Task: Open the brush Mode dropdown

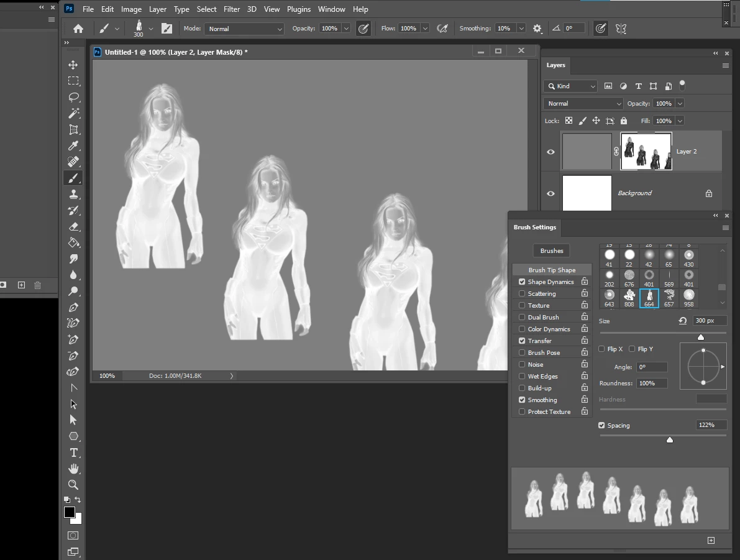Action: pos(244,29)
